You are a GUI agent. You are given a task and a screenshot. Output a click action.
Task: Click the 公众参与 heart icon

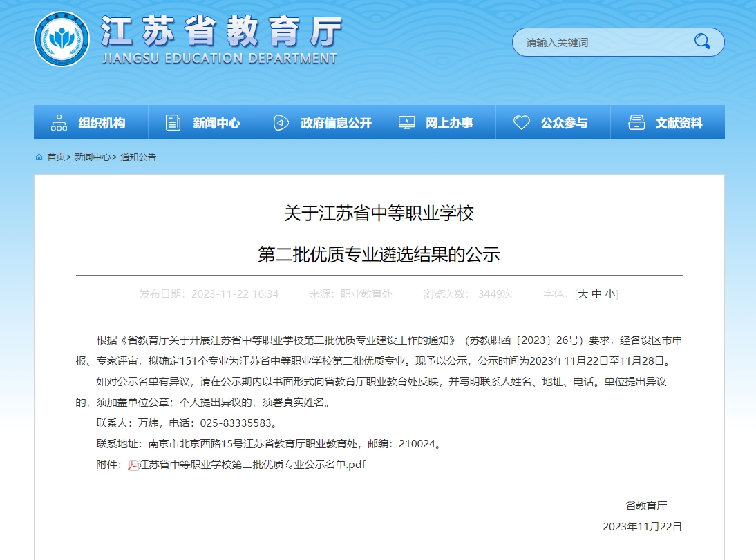click(x=522, y=123)
